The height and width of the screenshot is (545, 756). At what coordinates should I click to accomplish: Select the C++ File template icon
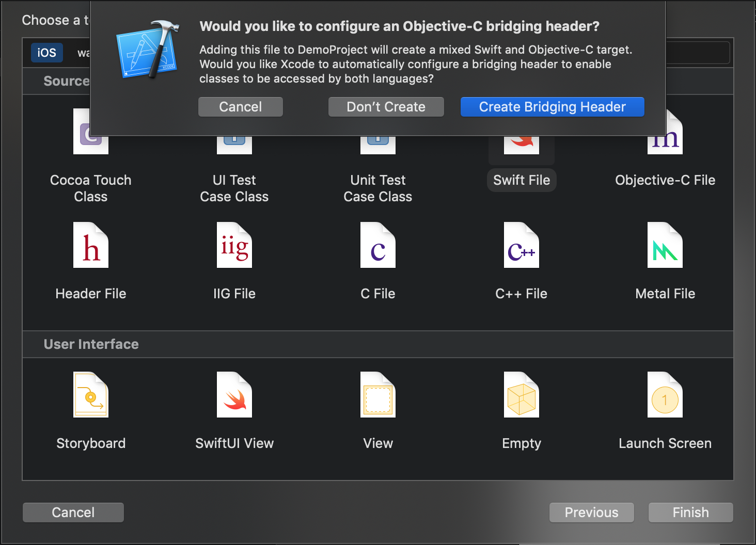[522, 245]
